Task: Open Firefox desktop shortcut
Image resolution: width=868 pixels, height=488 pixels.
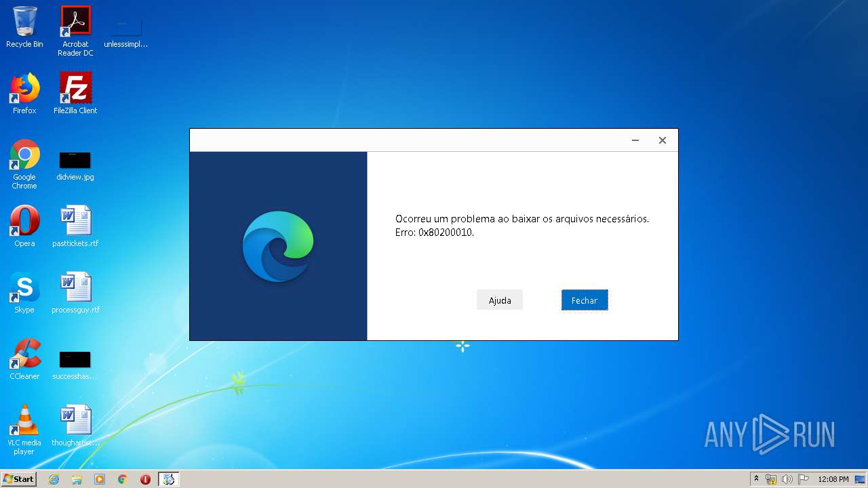Action: tap(24, 94)
